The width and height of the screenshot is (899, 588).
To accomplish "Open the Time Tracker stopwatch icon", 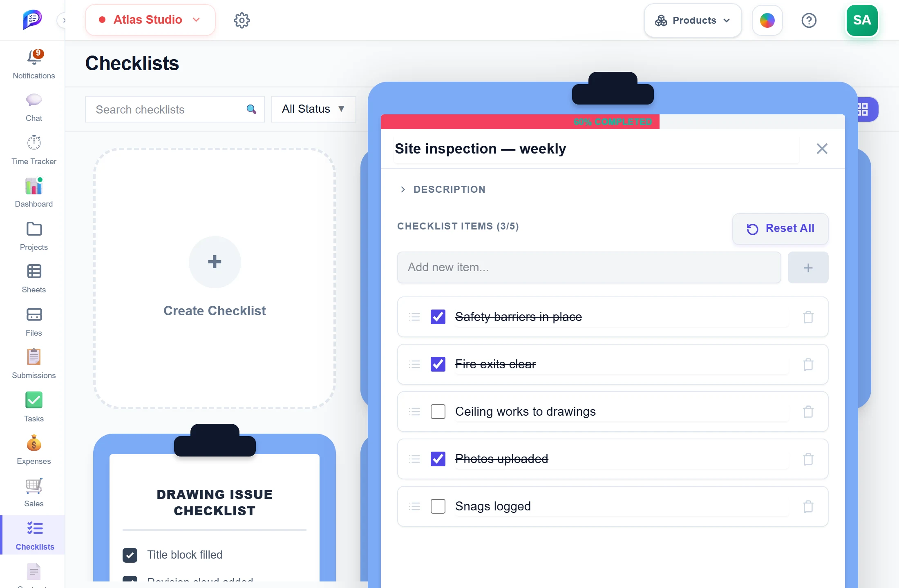I will [x=34, y=143].
